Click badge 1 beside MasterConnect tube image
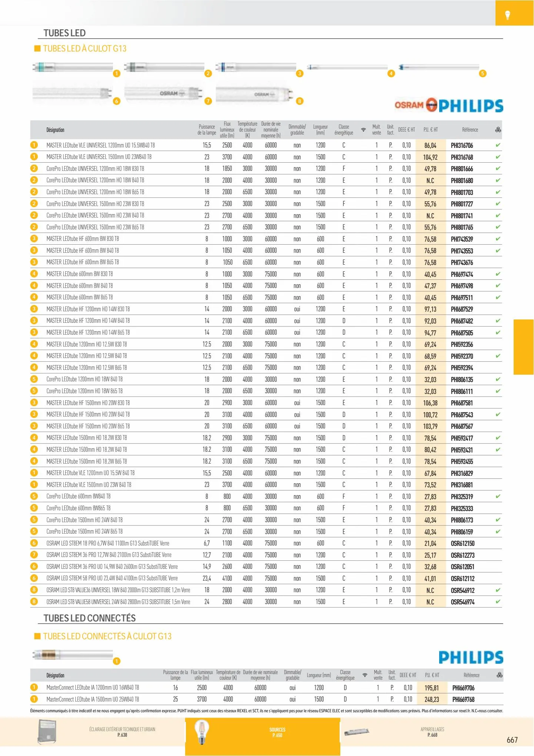 (x=117, y=661)
